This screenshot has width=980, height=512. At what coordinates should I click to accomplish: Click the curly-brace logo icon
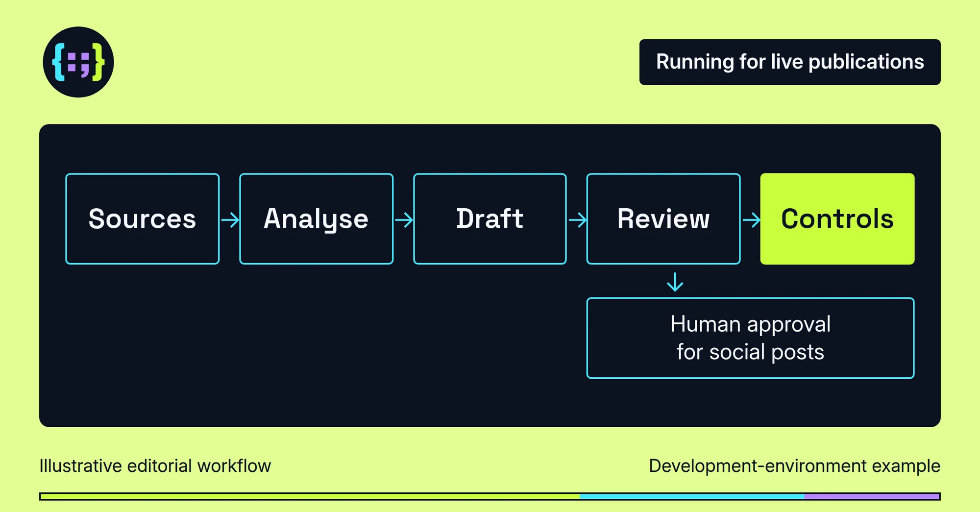pos(78,62)
